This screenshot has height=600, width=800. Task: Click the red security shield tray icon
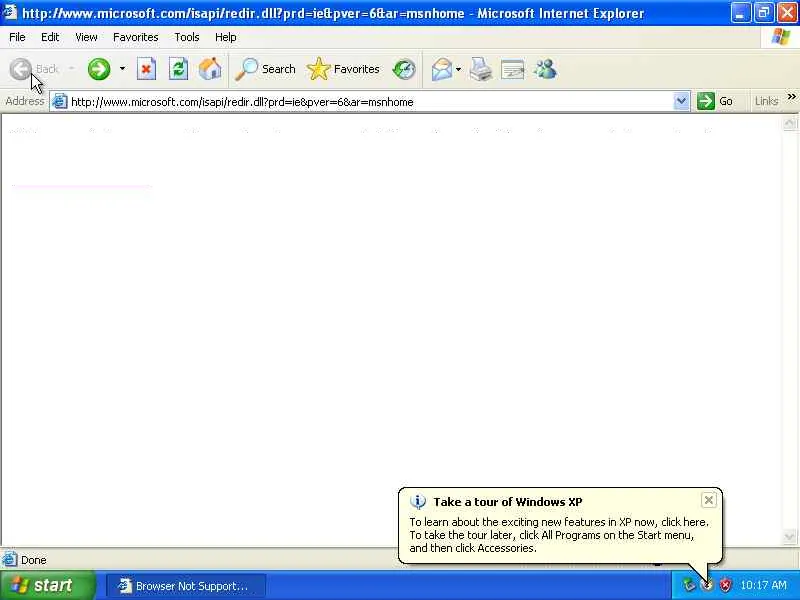coord(725,585)
